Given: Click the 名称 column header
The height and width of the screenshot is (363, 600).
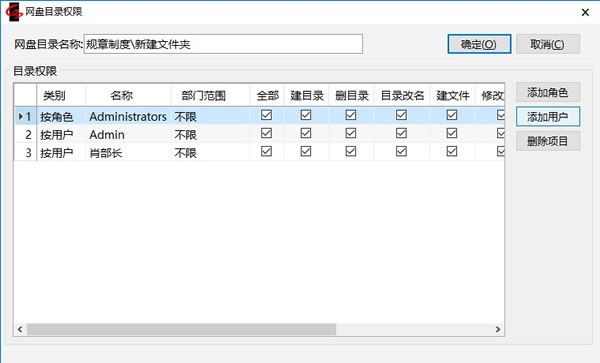Looking at the screenshot, I should pyautogui.click(x=128, y=95).
